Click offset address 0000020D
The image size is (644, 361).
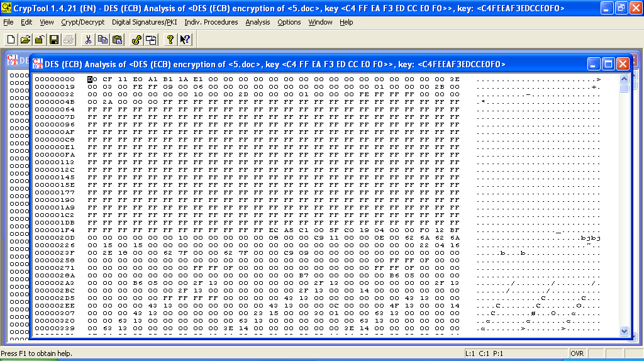(55, 238)
